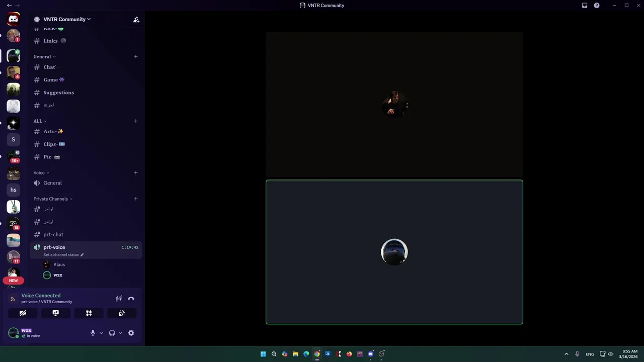
Task: Click the red NEW unread indicator
Action: click(x=14, y=281)
